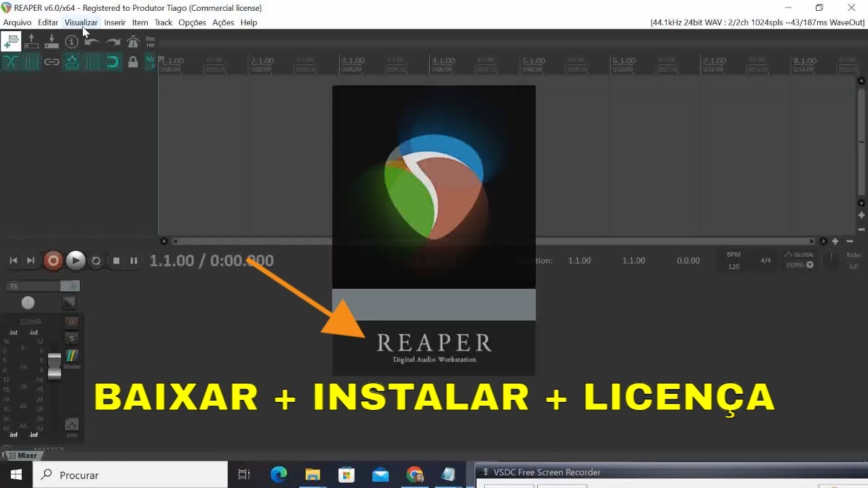Open the Arquivo menu
868x488 pixels.
click(x=17, y=22)
